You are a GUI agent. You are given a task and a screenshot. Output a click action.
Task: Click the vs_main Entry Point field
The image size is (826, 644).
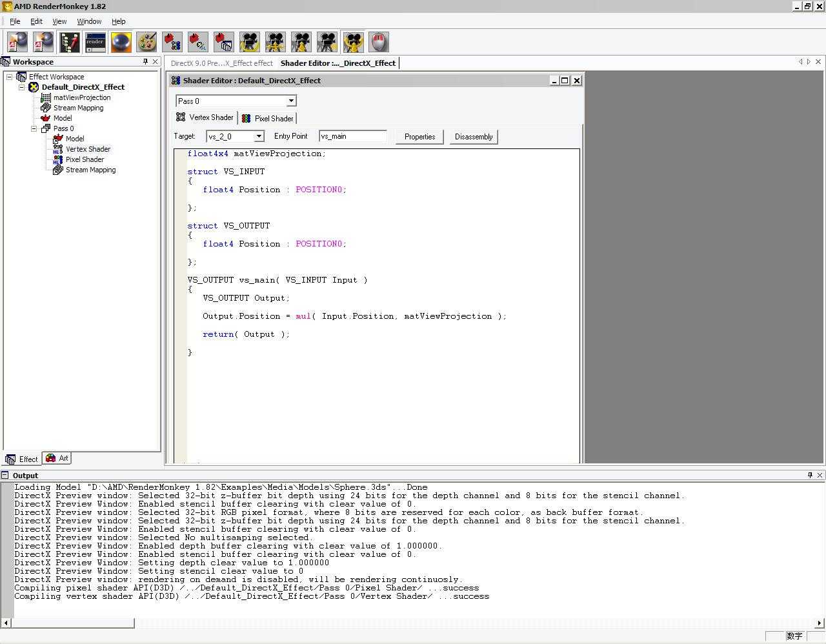pos(353,136)
